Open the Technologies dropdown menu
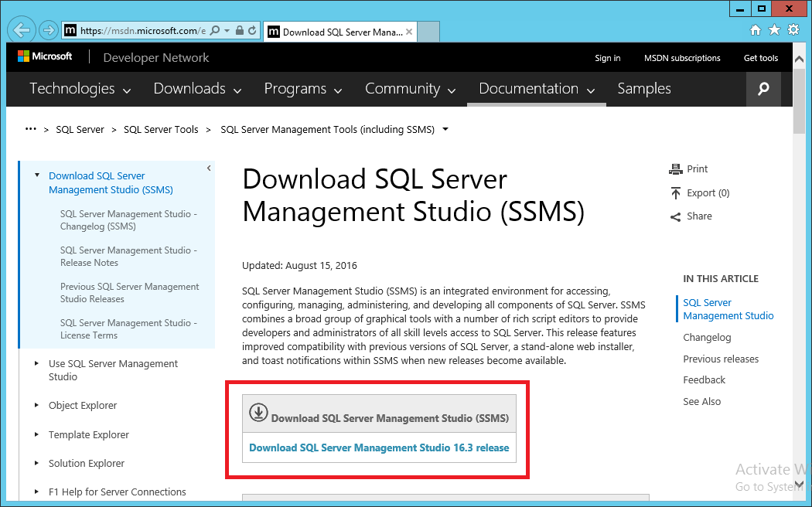The height and width of the screenshot is (507, 812). click(x=80, y=89)
